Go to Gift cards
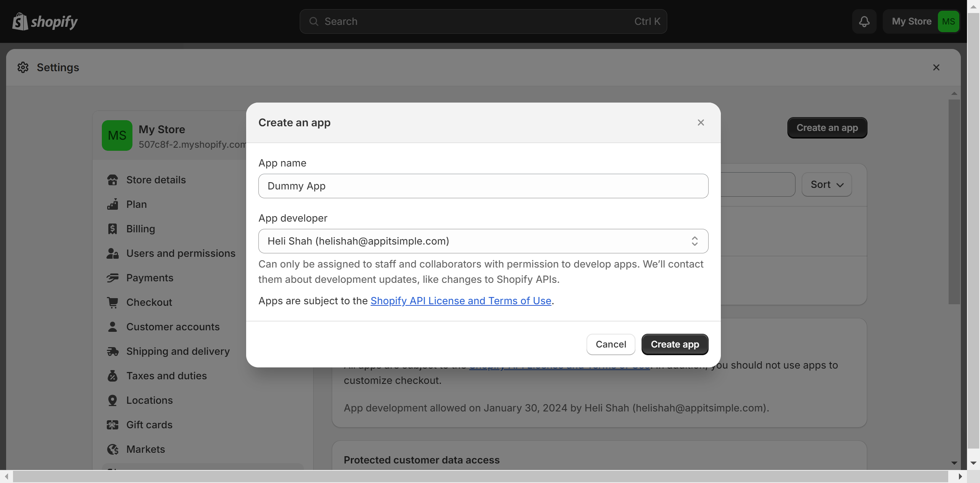This screenshot has width=980, height=483. 149,425
